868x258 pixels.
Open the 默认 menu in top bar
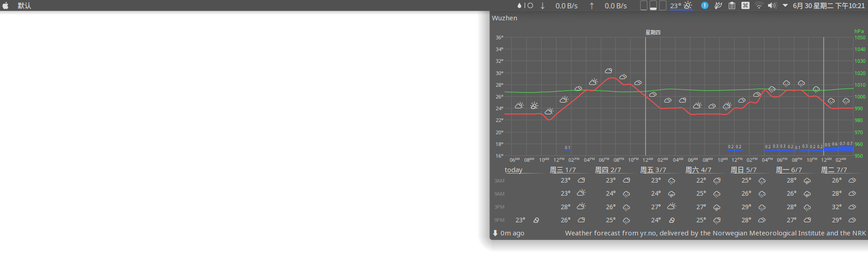pyautogui.click(x=24, y=5)
